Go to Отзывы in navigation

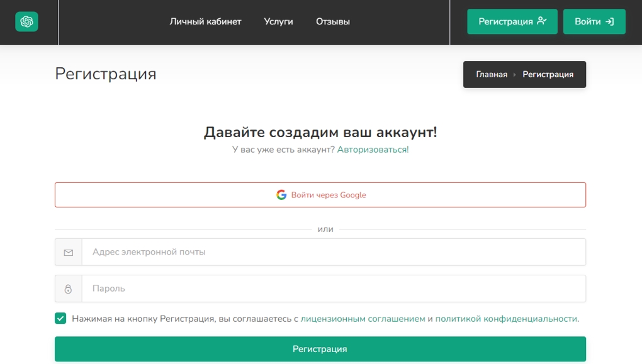pyautogui.click(x=333, y=21)
